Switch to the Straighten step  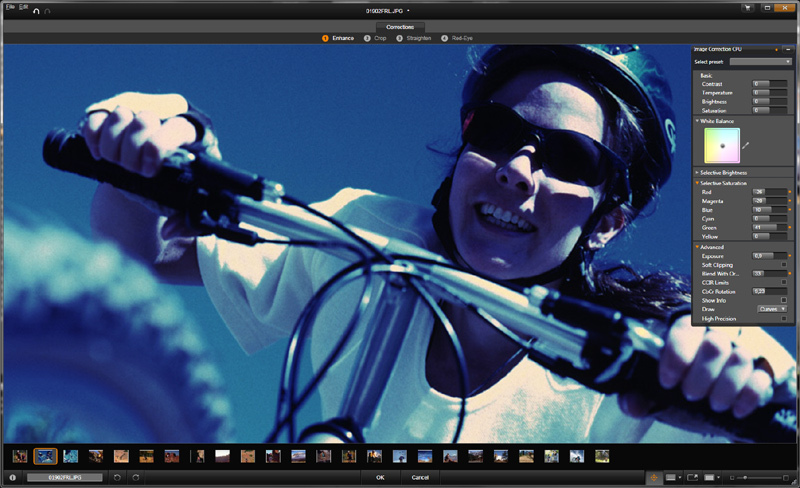coord(414,38)
